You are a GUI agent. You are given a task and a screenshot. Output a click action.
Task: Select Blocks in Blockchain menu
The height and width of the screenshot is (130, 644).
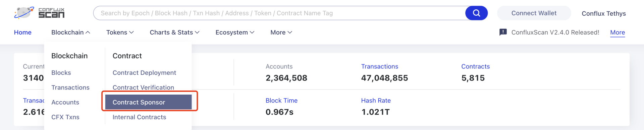click(x=61, y=73)
